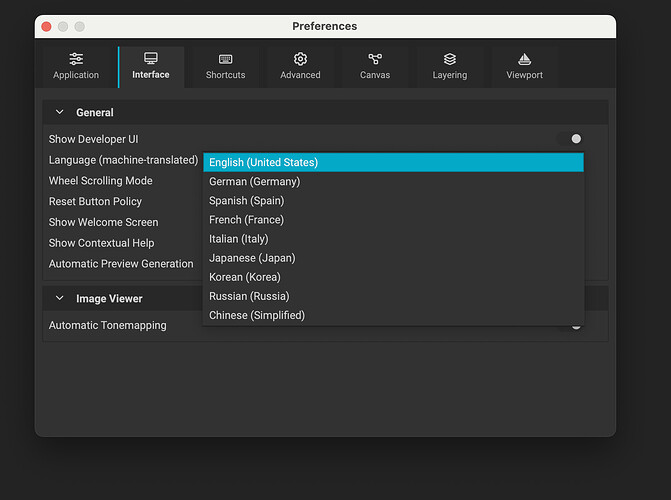The image size is (671, 500).
Task: Collapse the Image Viewer section chevron
Action: pyautogui.click(x=60, y=298)
